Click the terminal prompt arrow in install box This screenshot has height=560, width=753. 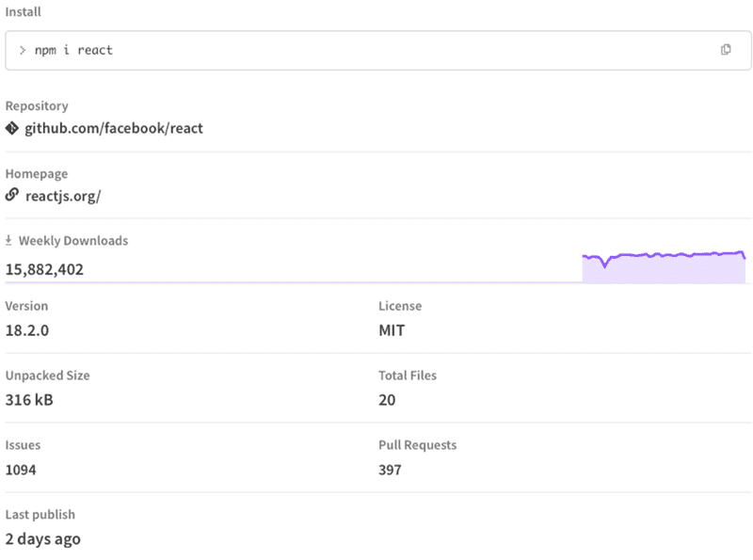point(21,50)
